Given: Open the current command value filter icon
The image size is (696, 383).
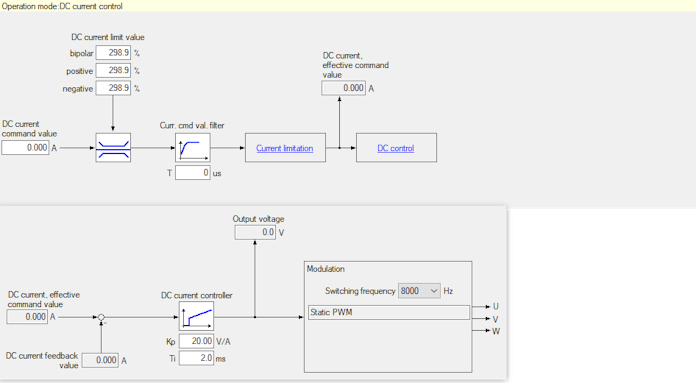Looking at the screenshot, I should pos(193,148).
